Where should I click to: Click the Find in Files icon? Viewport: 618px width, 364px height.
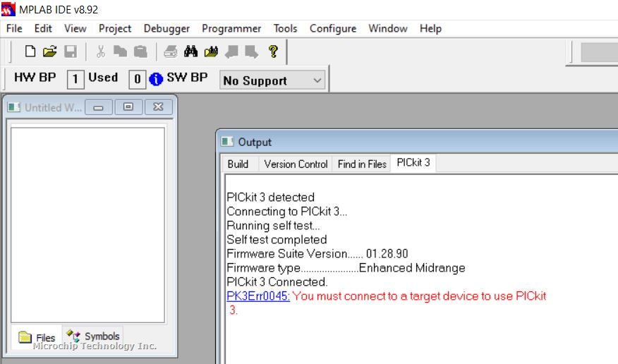click(211, 51)
